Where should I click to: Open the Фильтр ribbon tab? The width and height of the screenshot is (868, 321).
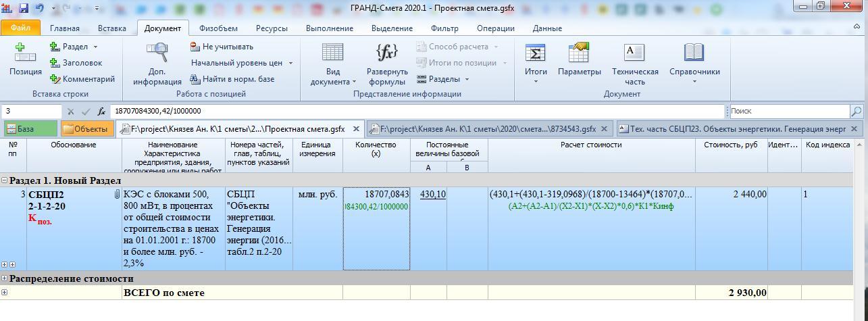click(x=444, y=28)
